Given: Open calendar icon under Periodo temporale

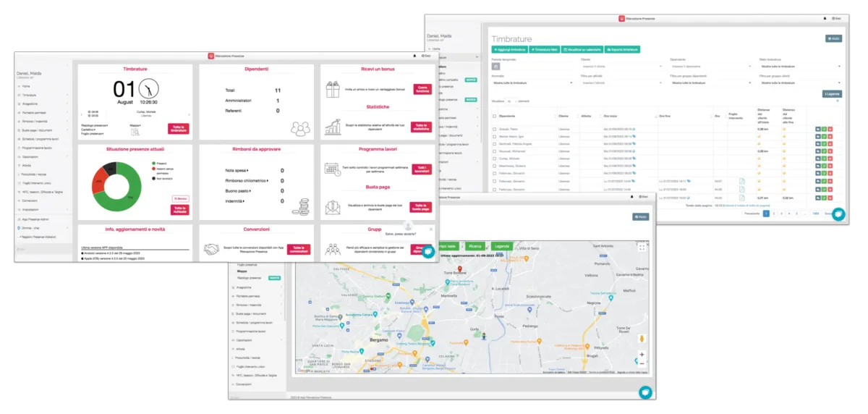Looking at the screenshot, I should (496, 66).
